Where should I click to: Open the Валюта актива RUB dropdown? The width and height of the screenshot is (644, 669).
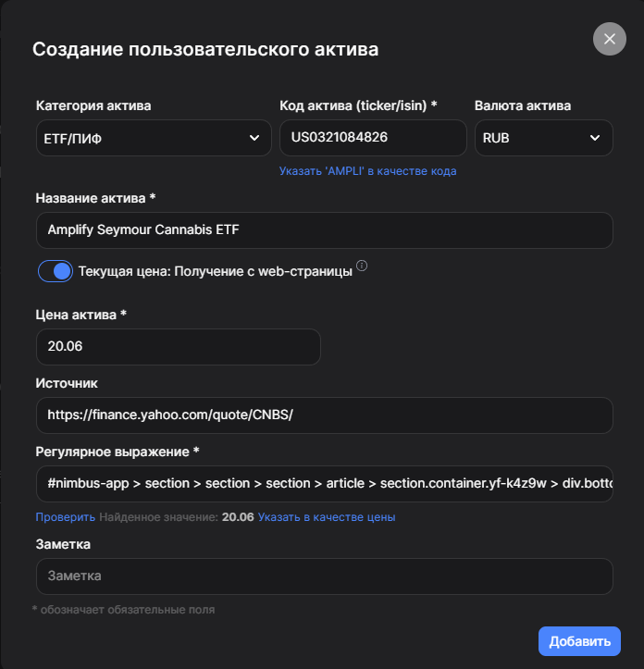click(x=544, y=138)
